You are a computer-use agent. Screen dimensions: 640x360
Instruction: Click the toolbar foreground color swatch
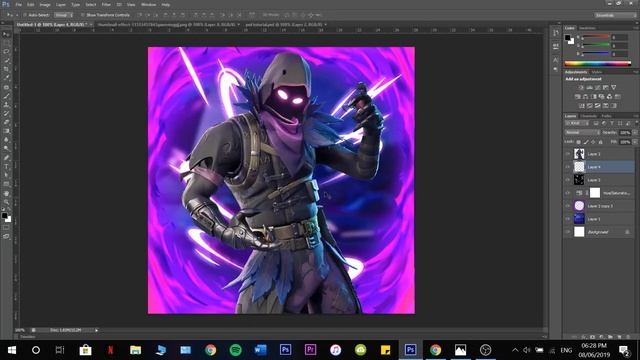coord(4,215)
